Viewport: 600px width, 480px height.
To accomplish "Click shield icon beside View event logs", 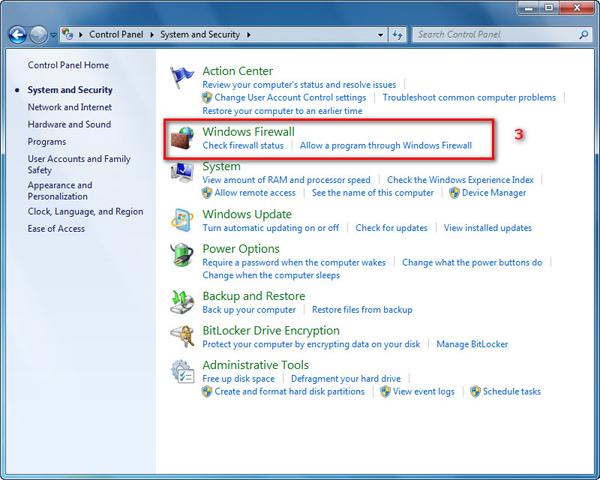I will tap(385, 392).
